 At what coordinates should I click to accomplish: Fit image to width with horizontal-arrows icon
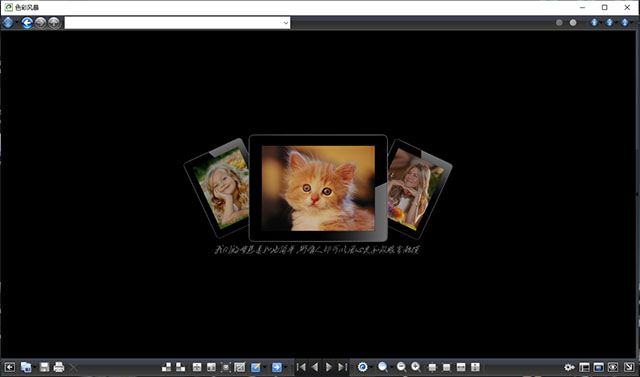point(461,368)
